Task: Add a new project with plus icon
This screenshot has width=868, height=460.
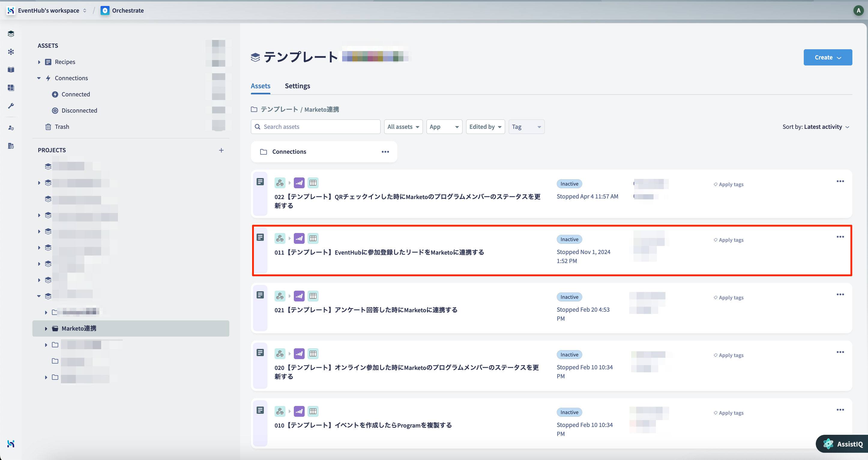Action: point(221,150)
